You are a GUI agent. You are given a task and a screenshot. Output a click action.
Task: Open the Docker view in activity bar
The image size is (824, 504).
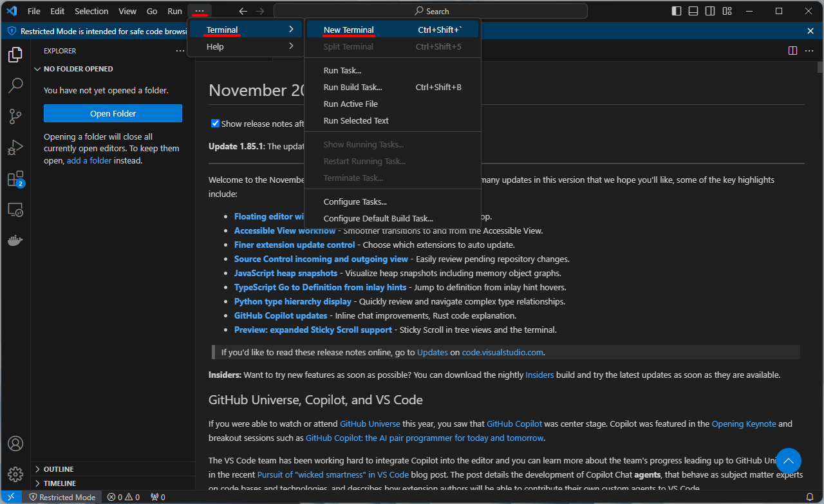(15, 241)
